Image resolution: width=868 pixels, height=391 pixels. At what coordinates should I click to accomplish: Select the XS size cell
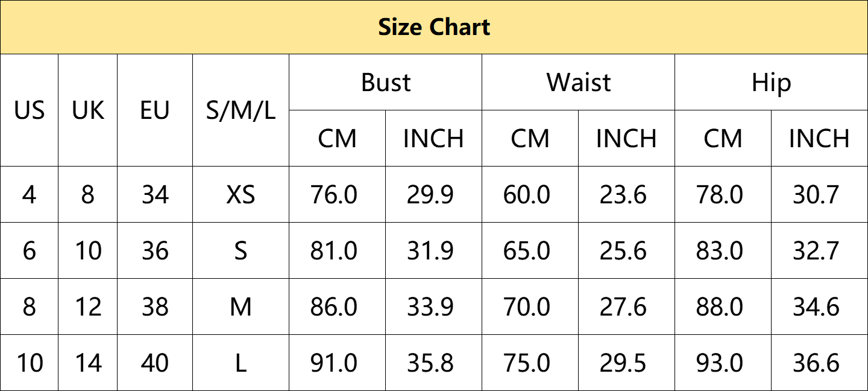(x=241, y=195)
